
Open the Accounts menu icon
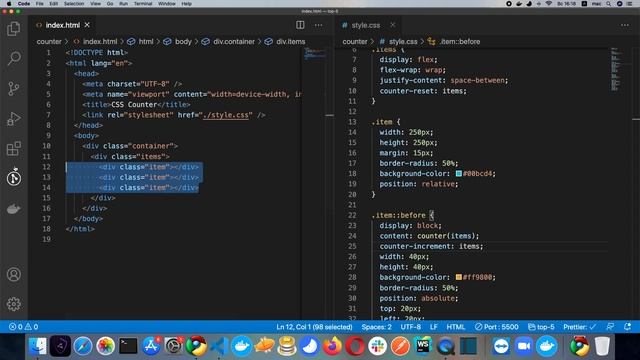coord(13,274)
